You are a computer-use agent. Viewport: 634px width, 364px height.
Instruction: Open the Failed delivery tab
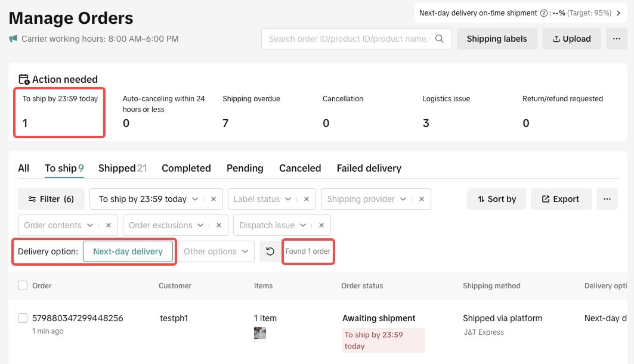[369, 168]
